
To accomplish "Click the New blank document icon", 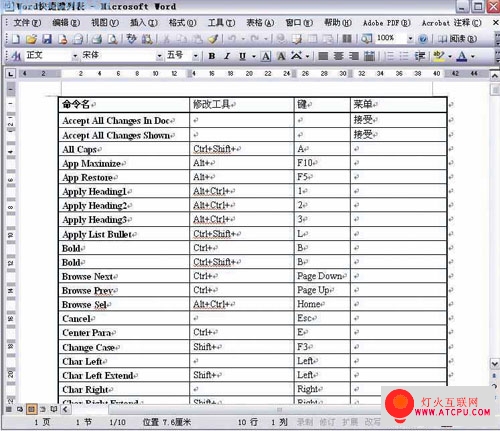I will coord(16,39).
